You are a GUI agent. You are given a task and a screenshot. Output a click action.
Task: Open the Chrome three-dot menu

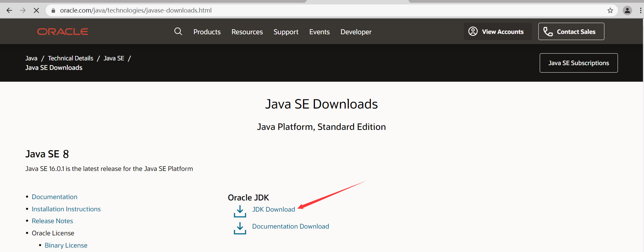point(640,11)
